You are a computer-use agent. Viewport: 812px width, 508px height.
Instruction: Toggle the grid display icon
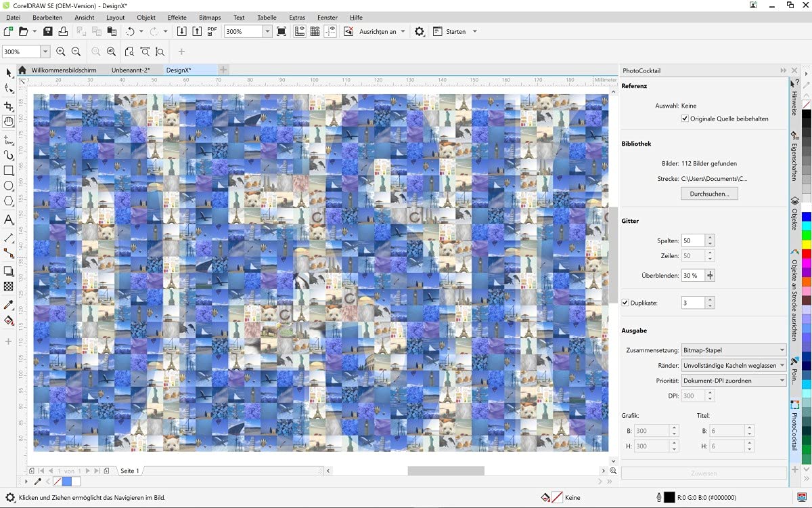pyautogui.click(x=315, y=31)
